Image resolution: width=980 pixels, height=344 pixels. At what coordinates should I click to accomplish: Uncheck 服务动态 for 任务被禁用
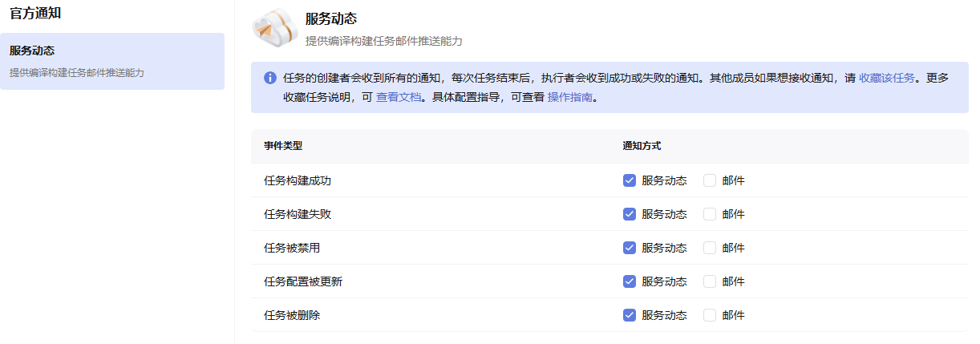(x=630, y=248)
